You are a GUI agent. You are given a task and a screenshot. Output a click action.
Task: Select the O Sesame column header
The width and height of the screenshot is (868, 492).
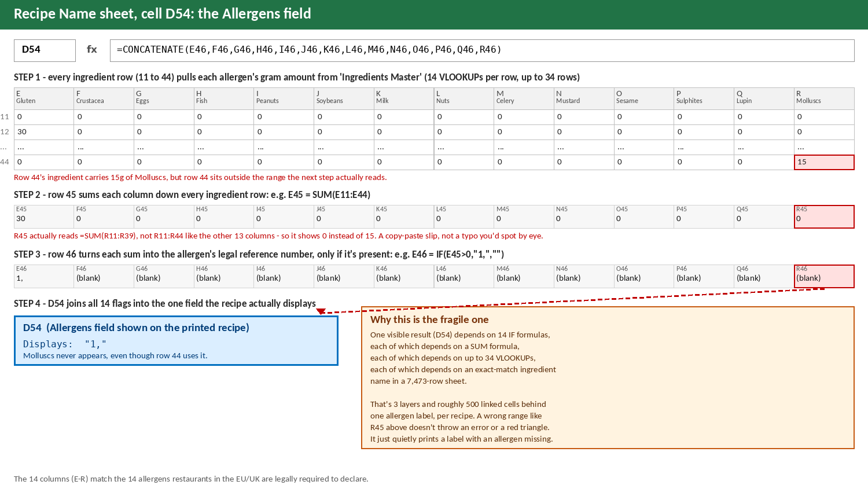coord(644,98)
